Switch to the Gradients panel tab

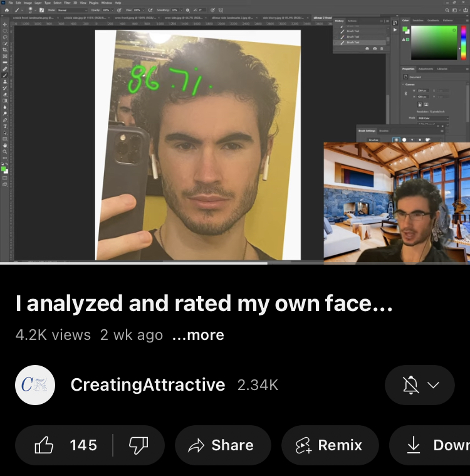433,21
